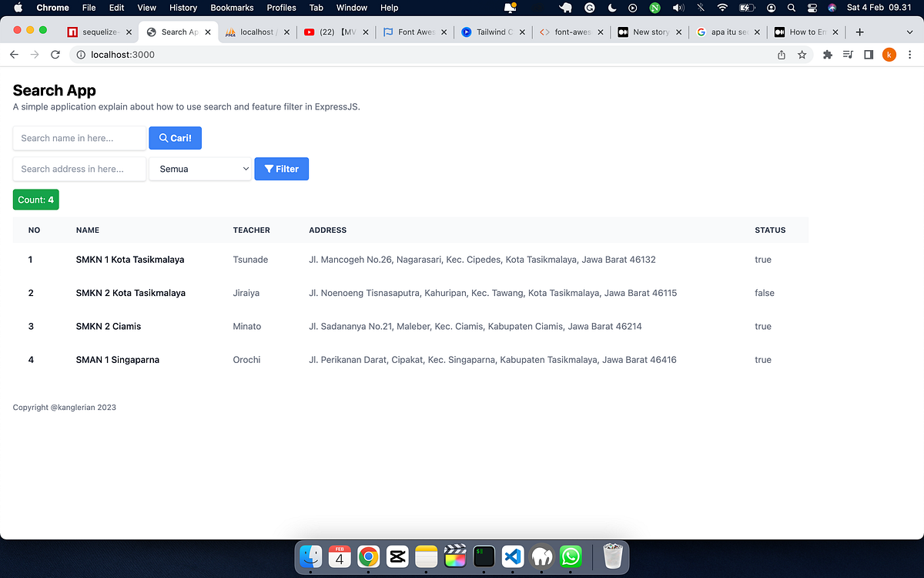Launch the Terminal from the Dock

pyautogui.click(x=484, y=556)
